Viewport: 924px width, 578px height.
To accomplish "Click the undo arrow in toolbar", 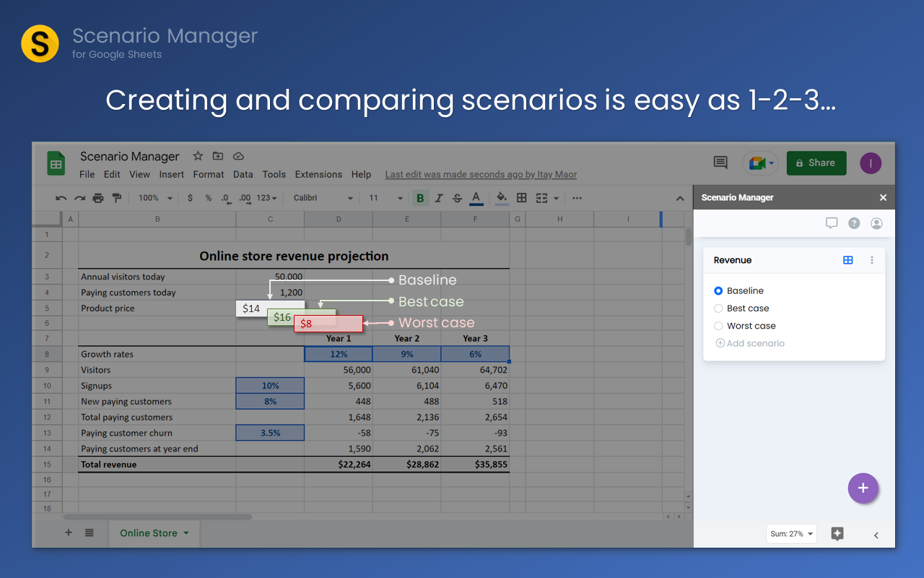I will pyautogui.click(x=61, y=198).
